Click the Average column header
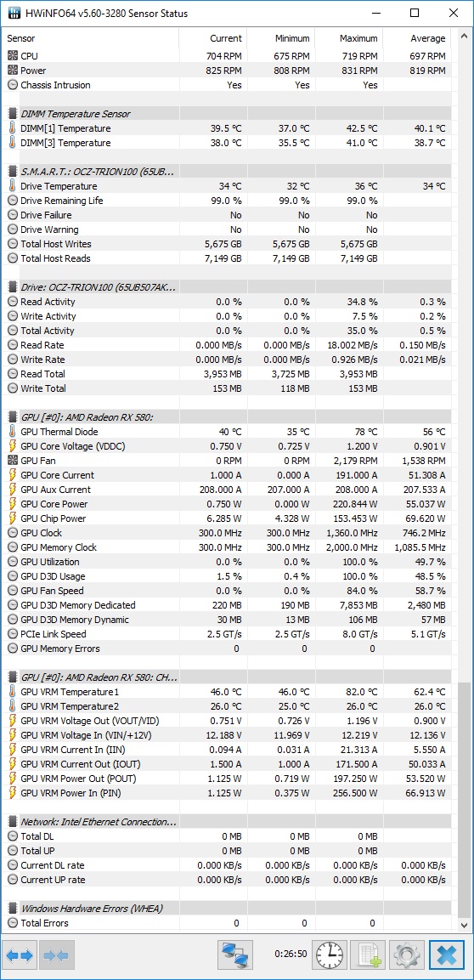The width and height of the screenshot is (474, 980). [x=417, y=39]
